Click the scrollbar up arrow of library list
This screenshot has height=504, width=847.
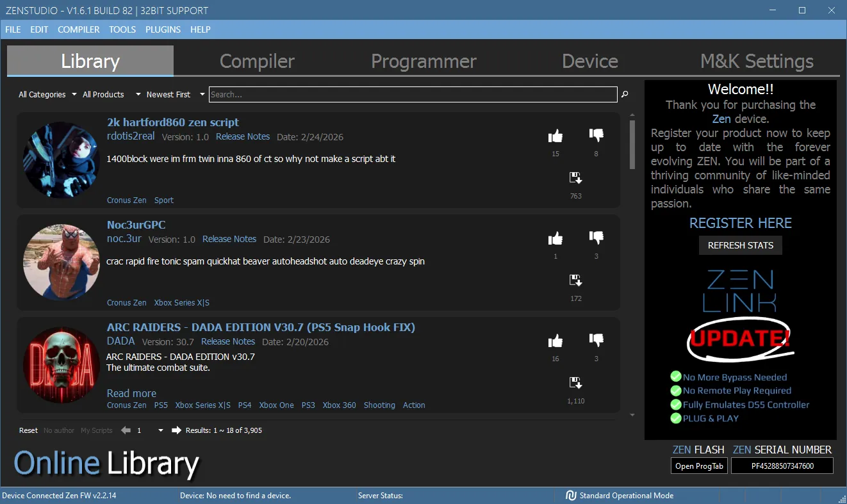tap(632, 116)
